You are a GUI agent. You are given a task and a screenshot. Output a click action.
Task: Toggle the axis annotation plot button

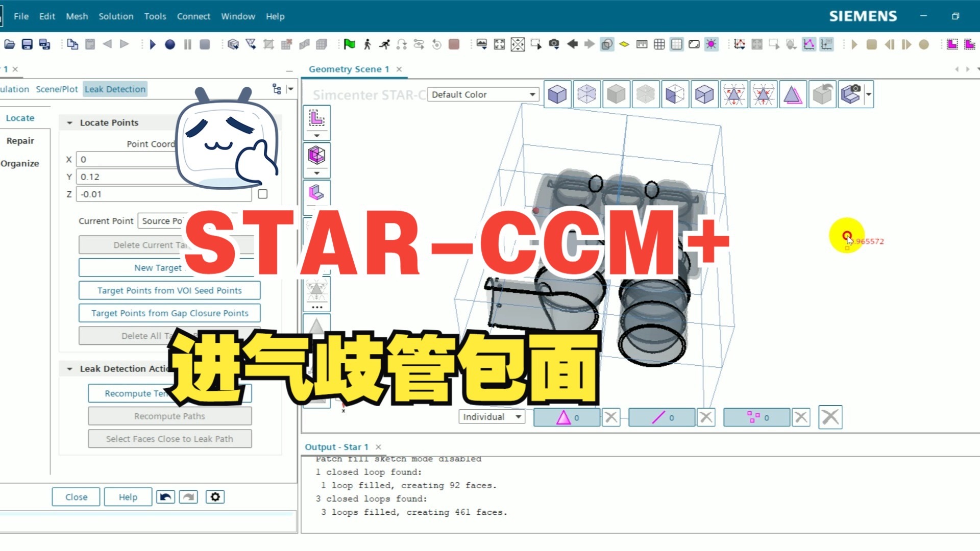click(x=826, y=44)
